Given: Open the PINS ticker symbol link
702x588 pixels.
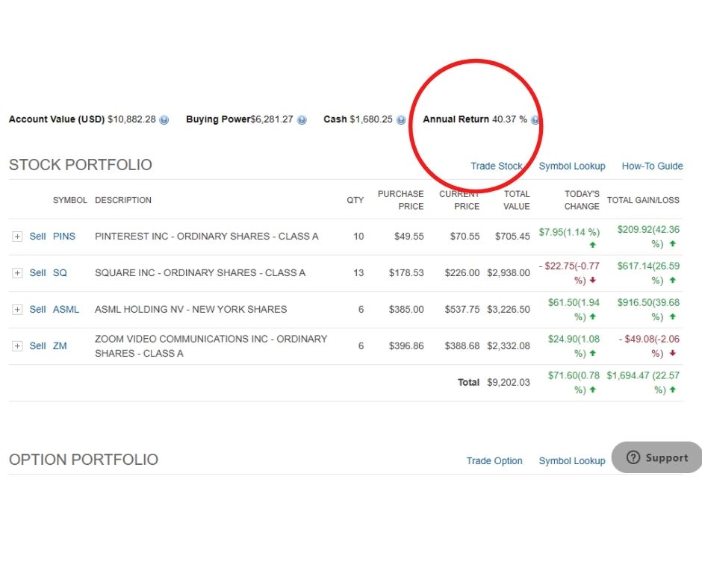Looking at the screenshot, I should point(64,236).
